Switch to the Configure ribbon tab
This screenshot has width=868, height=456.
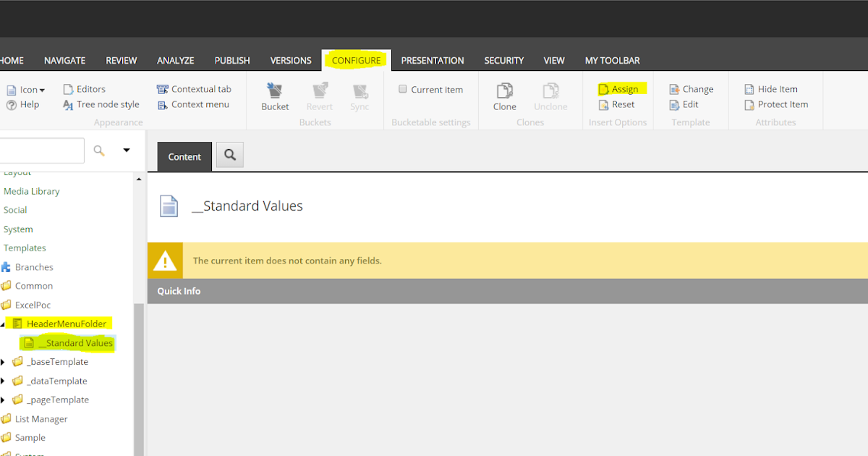[x=356, y=60]
